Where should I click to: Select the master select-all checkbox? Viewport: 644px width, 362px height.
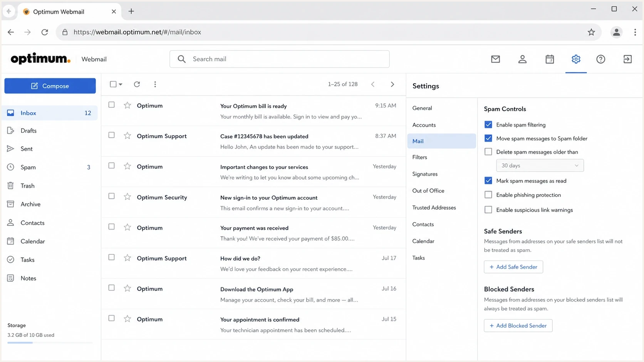click(x=113, y=84)
